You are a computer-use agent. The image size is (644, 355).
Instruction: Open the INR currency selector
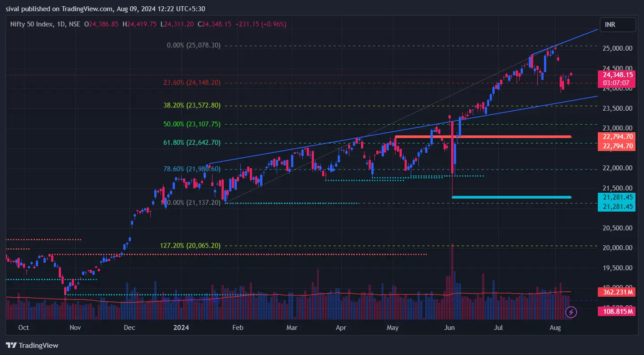618,25
